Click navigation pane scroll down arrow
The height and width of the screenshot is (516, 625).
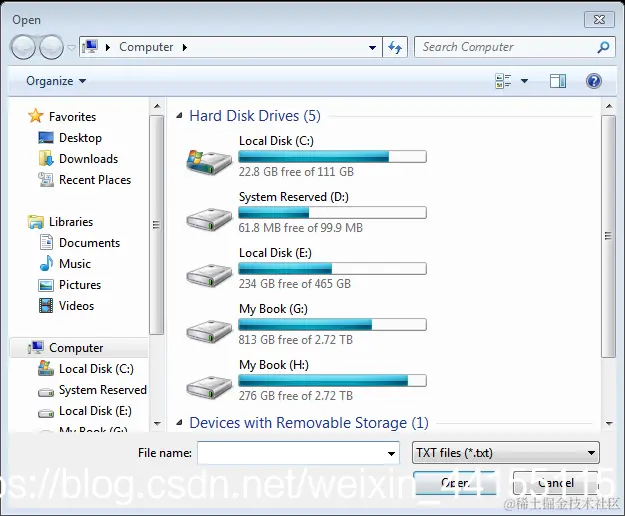click(157, 423)
